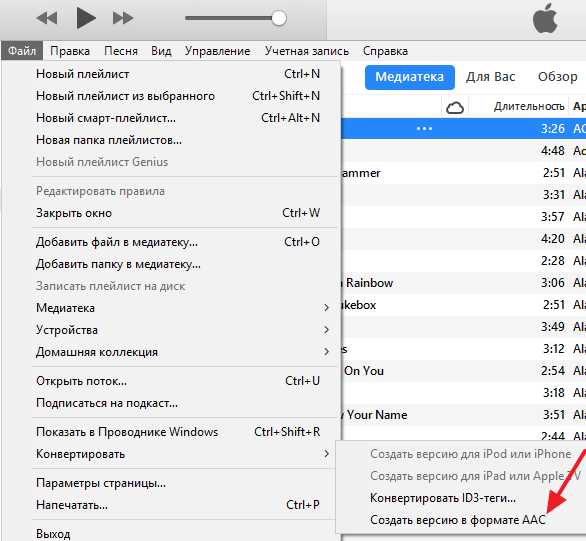The height and width of the screenshot is (541, 586).
Task: Open the Учетная запись menu
Action: (306, 51)
